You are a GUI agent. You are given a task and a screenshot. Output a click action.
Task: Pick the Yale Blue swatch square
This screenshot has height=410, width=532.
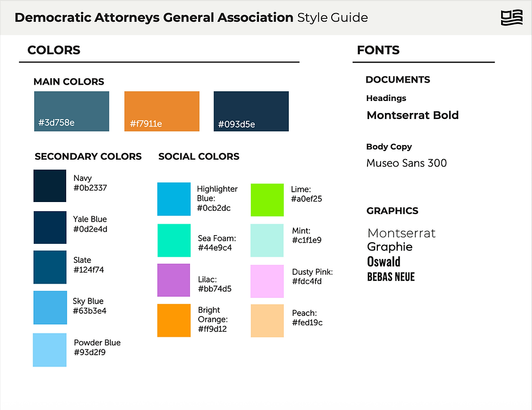(x=50, y=228)
